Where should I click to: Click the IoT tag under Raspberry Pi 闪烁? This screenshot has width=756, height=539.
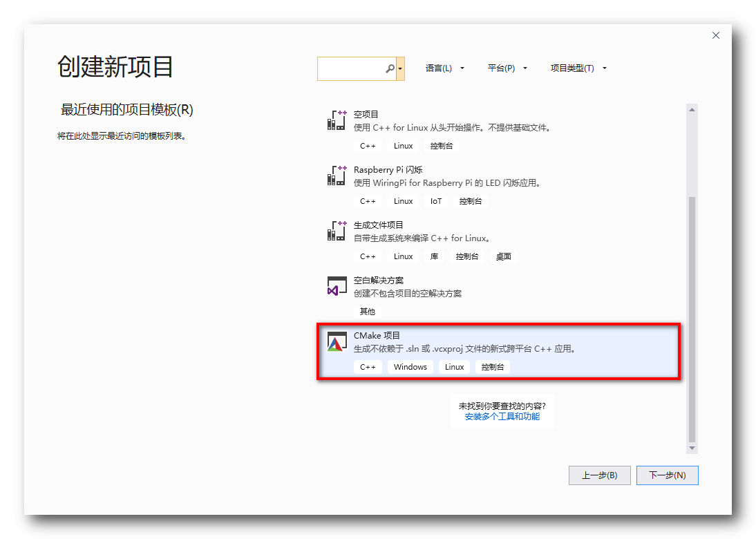(x=435, y=201)
